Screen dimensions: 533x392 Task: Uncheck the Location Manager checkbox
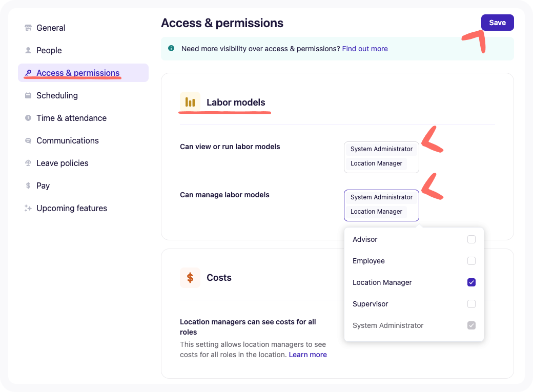pos(471,282)
